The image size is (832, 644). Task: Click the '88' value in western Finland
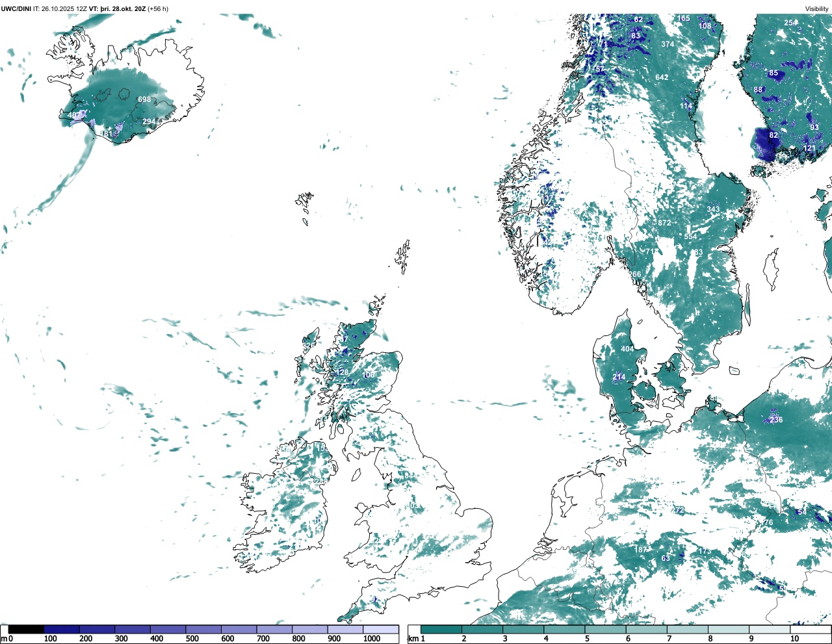pyautogui.click(x=758, y=90)
